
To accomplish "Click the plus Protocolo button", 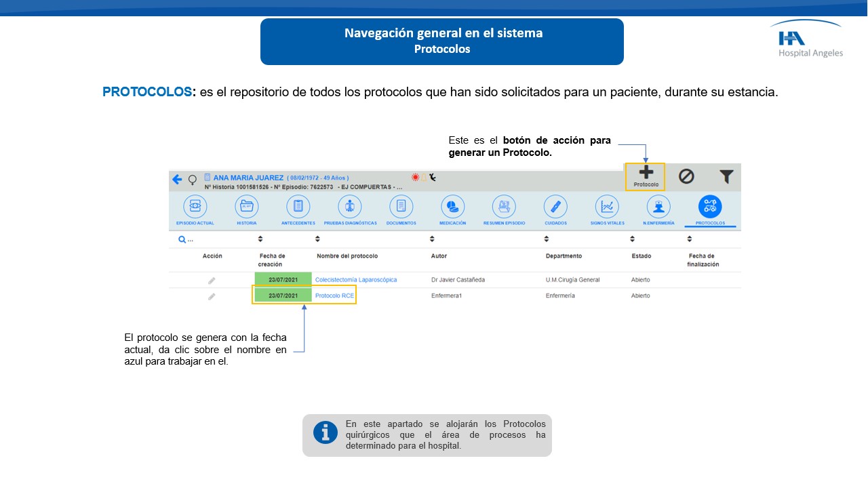I will 646,176.
